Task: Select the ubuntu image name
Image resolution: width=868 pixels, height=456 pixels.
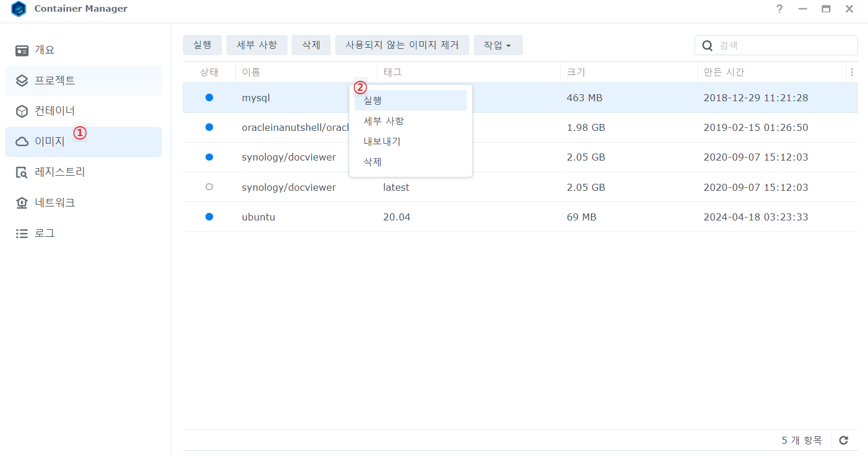Action: (258, 217)
